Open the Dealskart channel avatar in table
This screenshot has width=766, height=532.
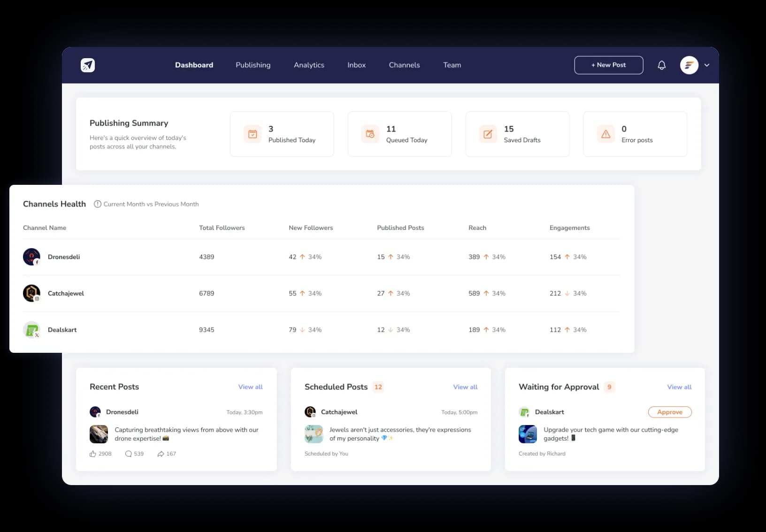31,330
